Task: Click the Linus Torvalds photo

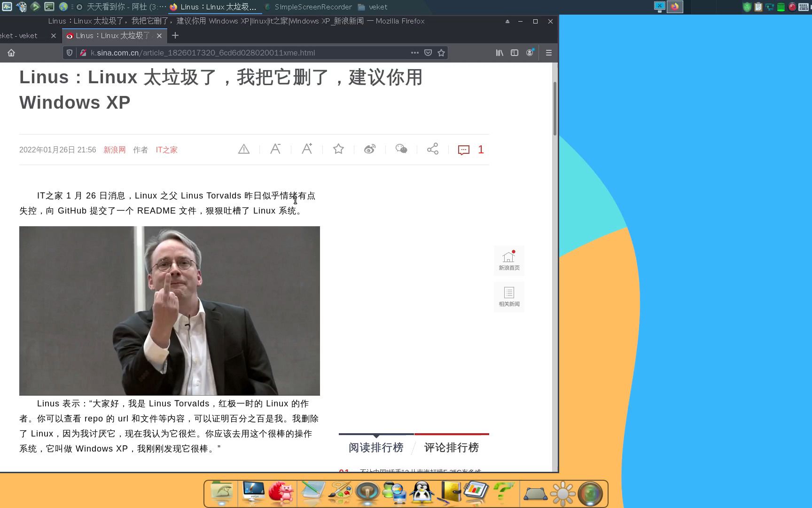Action: (170, 310)
